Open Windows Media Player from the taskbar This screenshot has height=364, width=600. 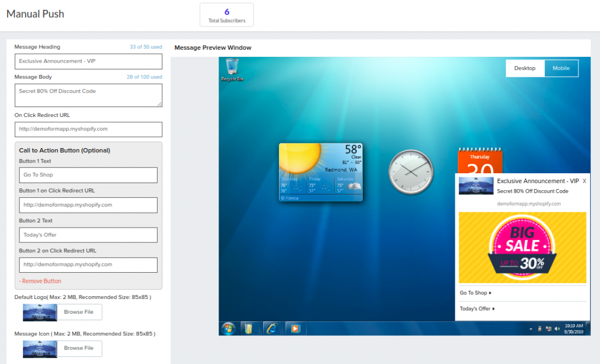point(295,328)
